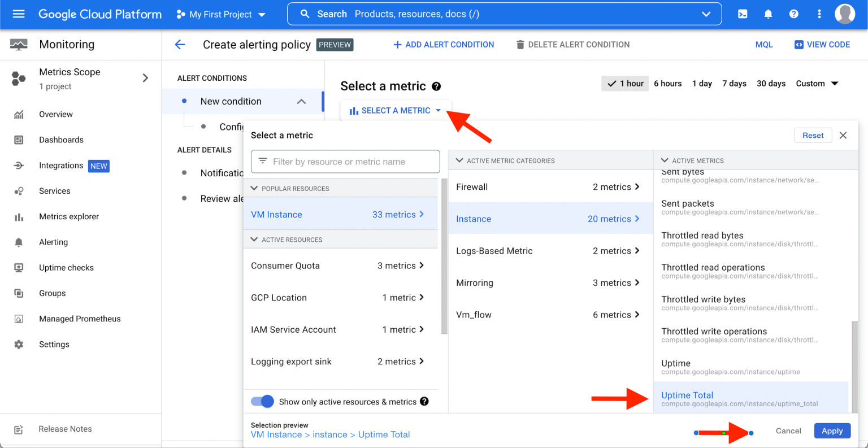Click the Groups sidebar icon

19,293
